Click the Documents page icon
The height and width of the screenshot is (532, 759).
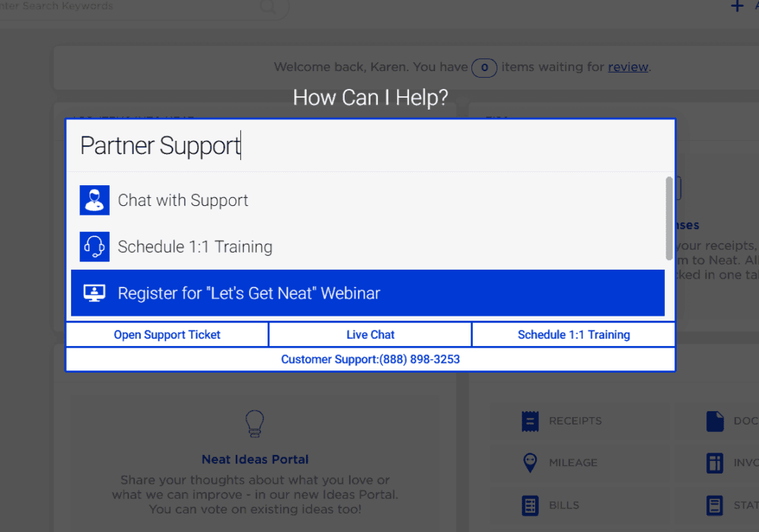tap(715, 421)
